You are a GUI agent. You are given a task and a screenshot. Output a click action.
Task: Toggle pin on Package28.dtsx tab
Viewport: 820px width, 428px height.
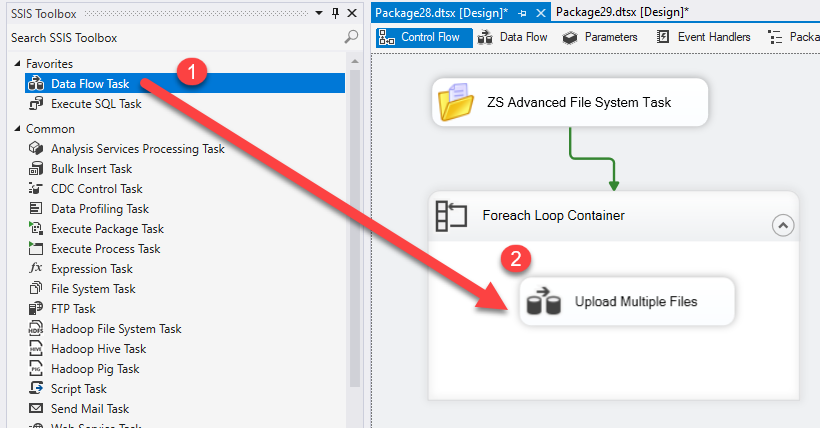(522, 14)
